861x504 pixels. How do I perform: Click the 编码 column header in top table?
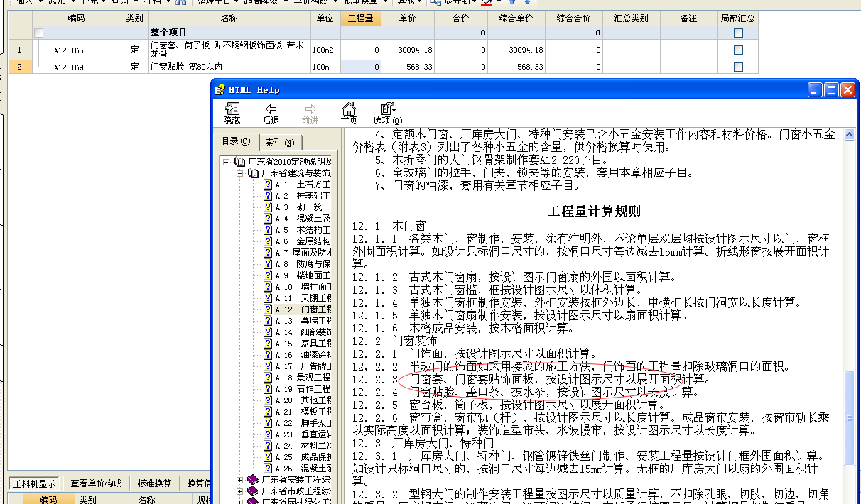click(77, 18)
